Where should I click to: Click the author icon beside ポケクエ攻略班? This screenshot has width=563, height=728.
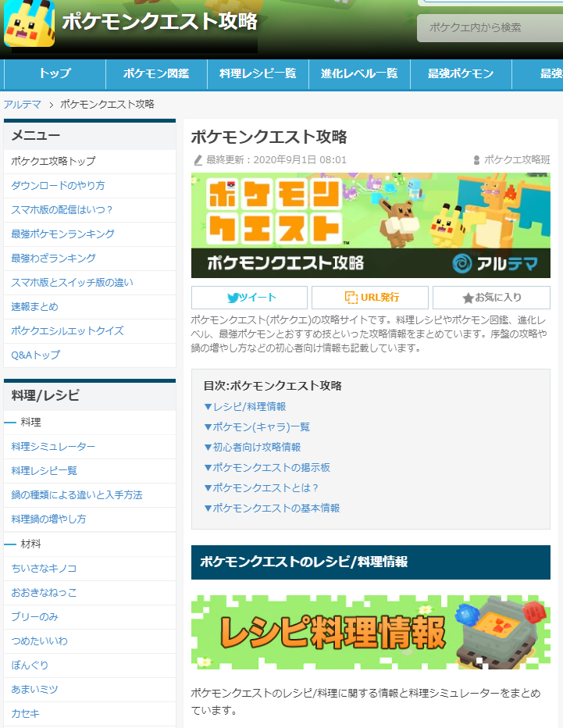tap(476, 160)
